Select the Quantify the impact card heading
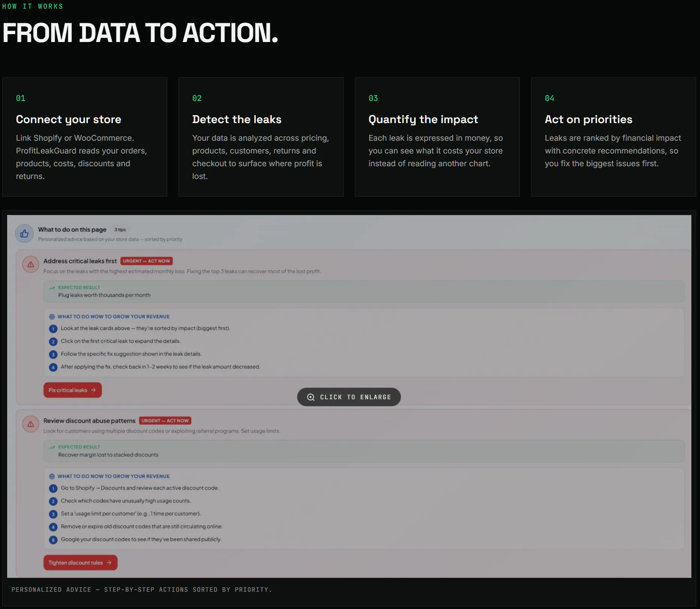 tap(423, 119)
